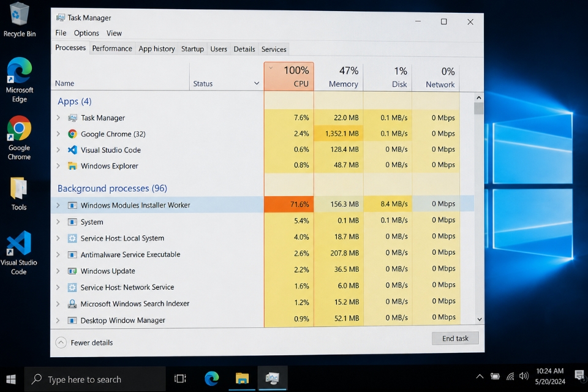Switch to the Startup tab
588x392 pixels.
[192, 49]
